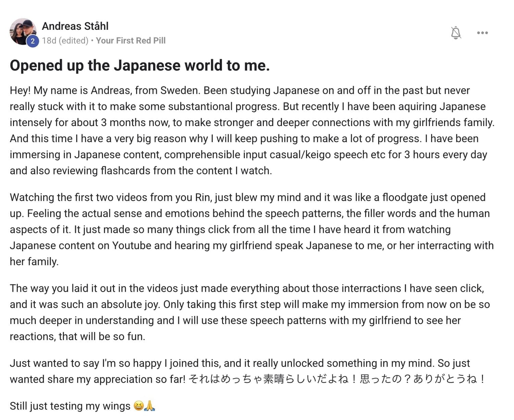514x420 pixels.
Task: Click the '18d (edited)' timestamp
Action: click(65, 41)
